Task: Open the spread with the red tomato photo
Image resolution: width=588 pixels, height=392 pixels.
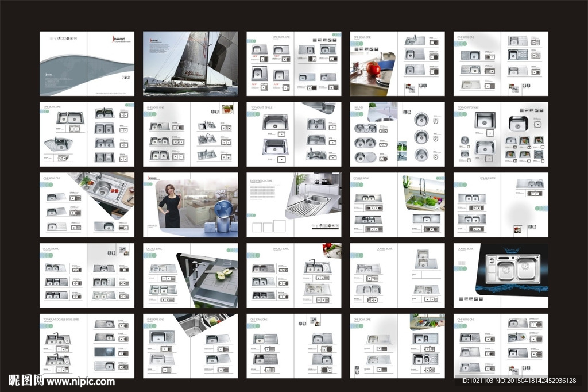Action: coord(397,63)
